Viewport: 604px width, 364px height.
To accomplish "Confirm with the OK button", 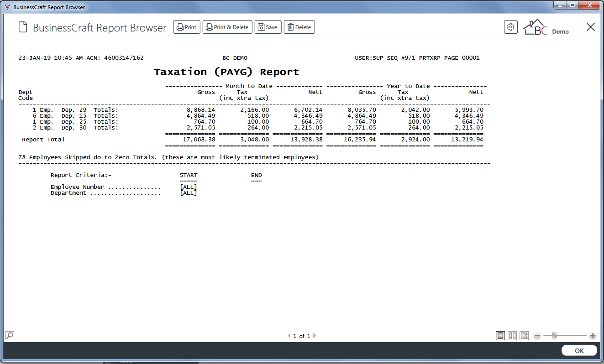I will click(x=579, y=351).
